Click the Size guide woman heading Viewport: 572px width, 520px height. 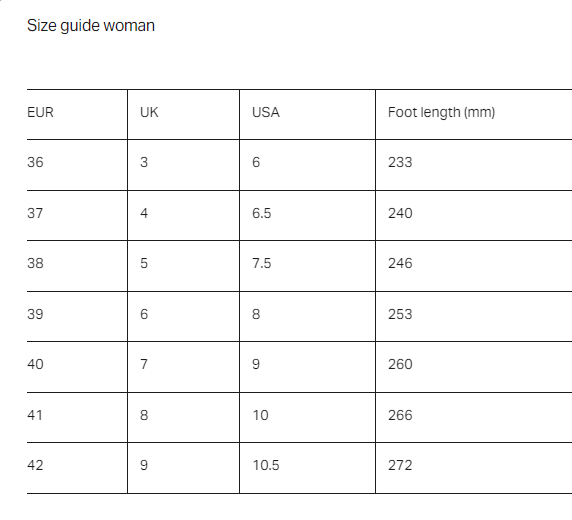click(x=91, y=26)
